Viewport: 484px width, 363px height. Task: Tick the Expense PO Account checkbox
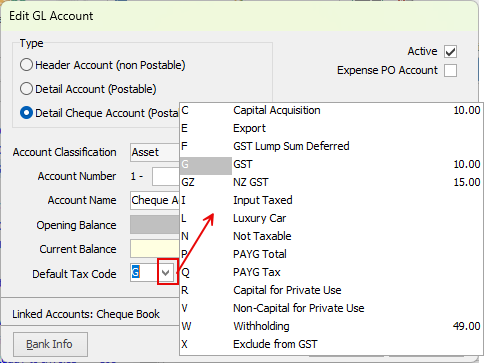(450, 71)
